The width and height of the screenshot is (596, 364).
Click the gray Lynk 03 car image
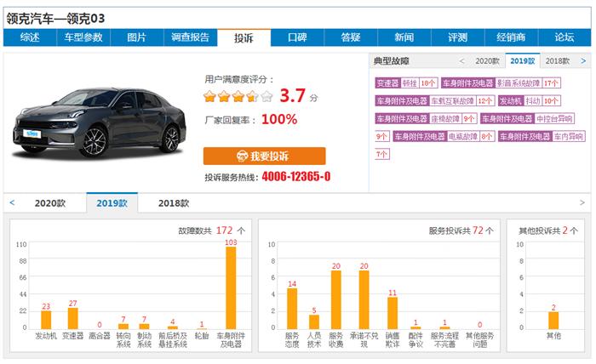click(100, 122)
